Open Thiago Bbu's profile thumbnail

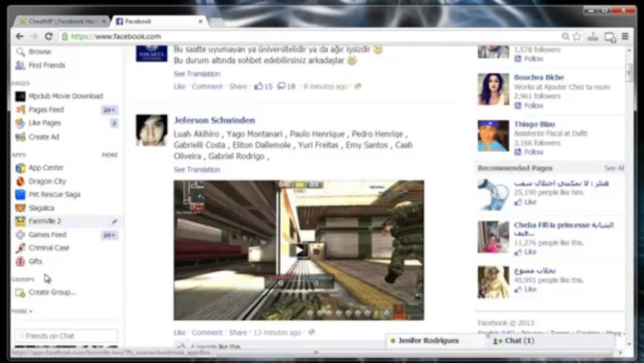[493, 136]
